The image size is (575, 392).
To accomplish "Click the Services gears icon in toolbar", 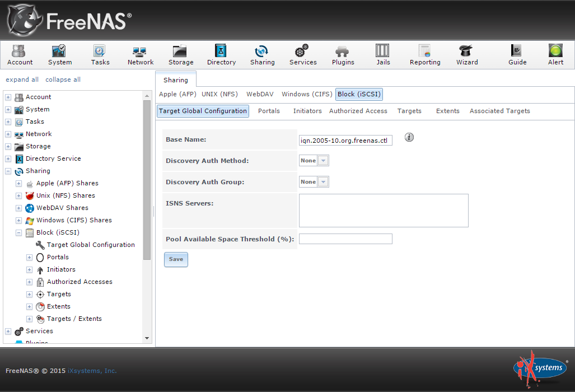I will pos(302,52).
